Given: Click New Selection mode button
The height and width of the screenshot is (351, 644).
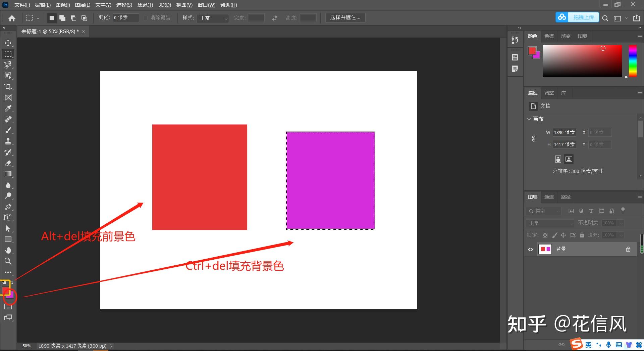Looking at the screenshot, I should coord(51,18).
